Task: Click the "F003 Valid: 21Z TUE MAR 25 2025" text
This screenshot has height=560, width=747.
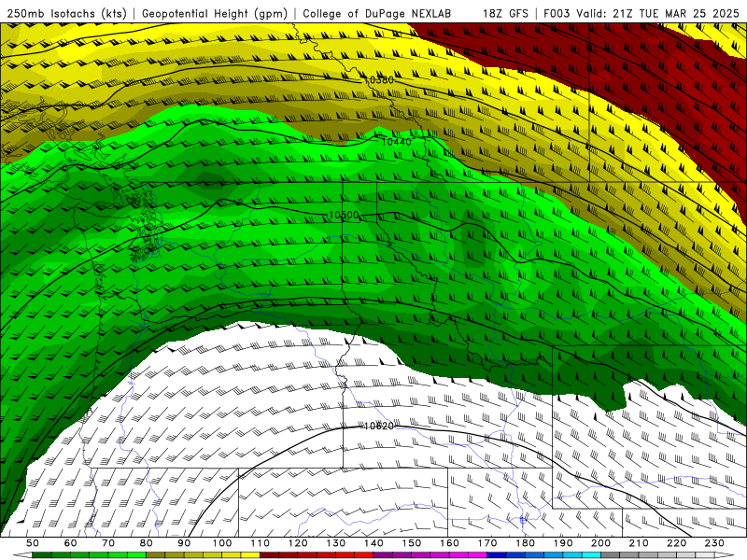Action: [x=641, y=13]
